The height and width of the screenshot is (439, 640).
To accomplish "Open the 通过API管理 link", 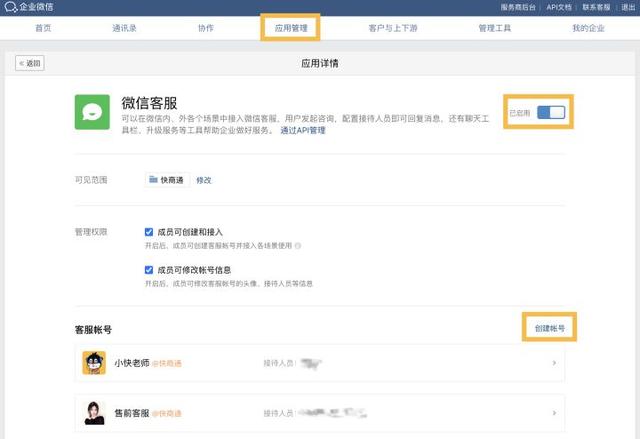I will pos(303,131).
